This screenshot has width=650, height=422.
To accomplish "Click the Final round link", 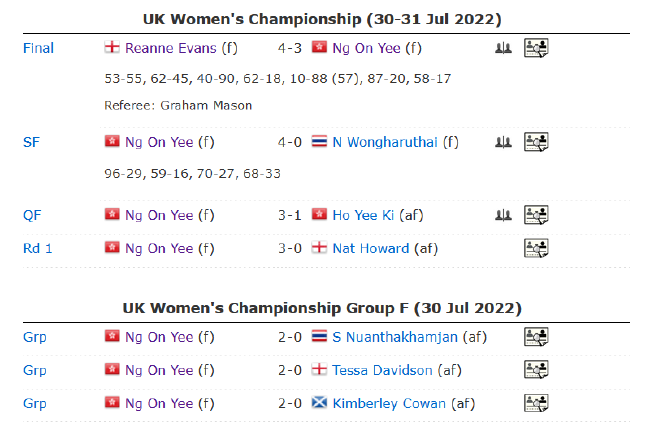I will point(38,48).
